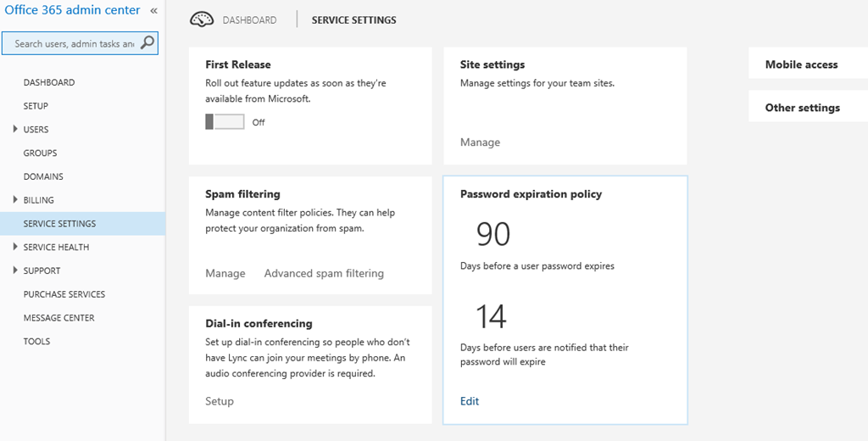The width and height of the screenshot is (868, 441).
Task: Expand the Billing navigation arrow
Action: point(15,200)
